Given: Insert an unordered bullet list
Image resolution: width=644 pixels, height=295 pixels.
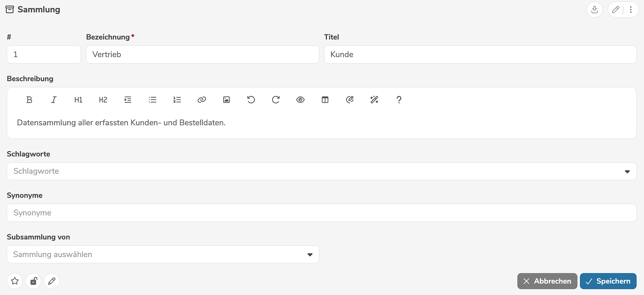Looking at the screenshot, I should [x=153, y=100].
